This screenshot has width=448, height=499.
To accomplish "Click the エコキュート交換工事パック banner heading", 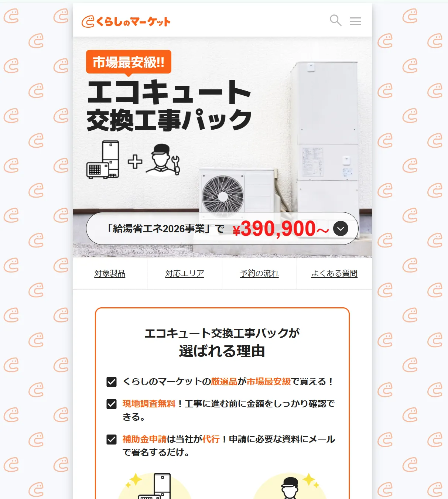I will point(169,105).
